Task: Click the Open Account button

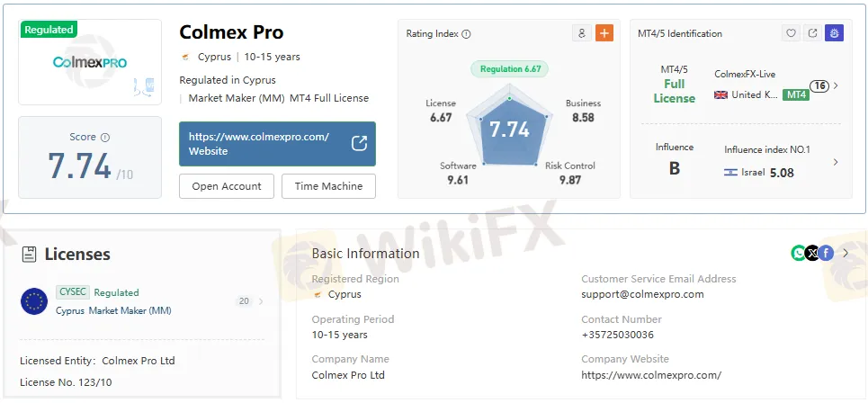Action: pyautogui.click(x=227, y=186)
